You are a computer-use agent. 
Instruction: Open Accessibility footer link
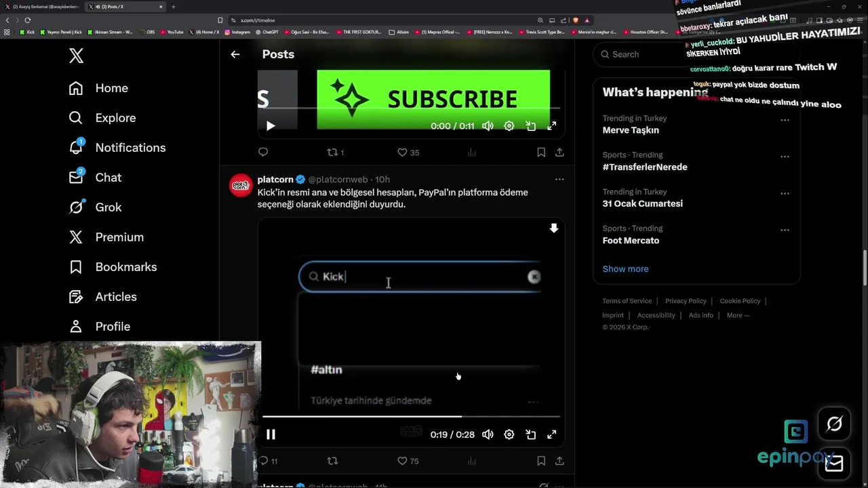click(656, 315)
